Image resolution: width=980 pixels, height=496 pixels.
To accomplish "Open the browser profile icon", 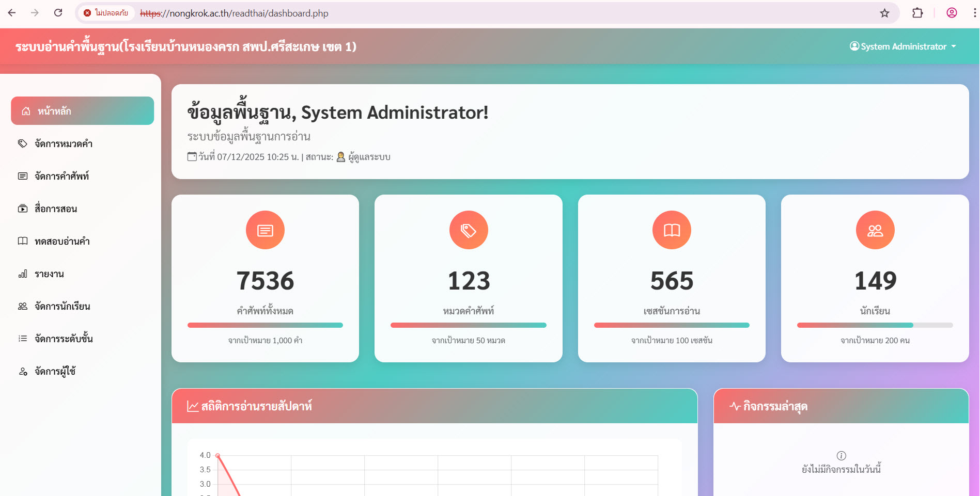I will [x=952, y=13].
